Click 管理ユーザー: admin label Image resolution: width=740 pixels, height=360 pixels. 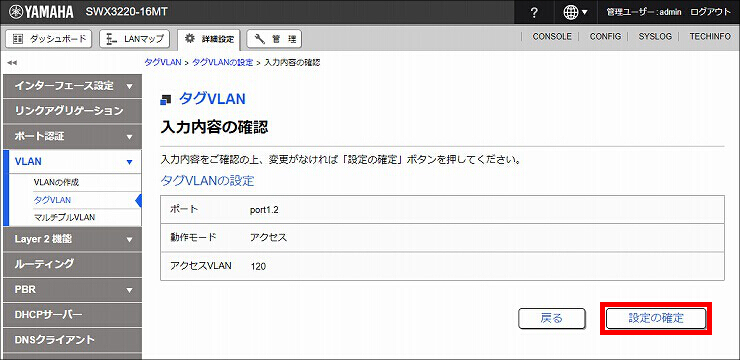coord(644,12)
